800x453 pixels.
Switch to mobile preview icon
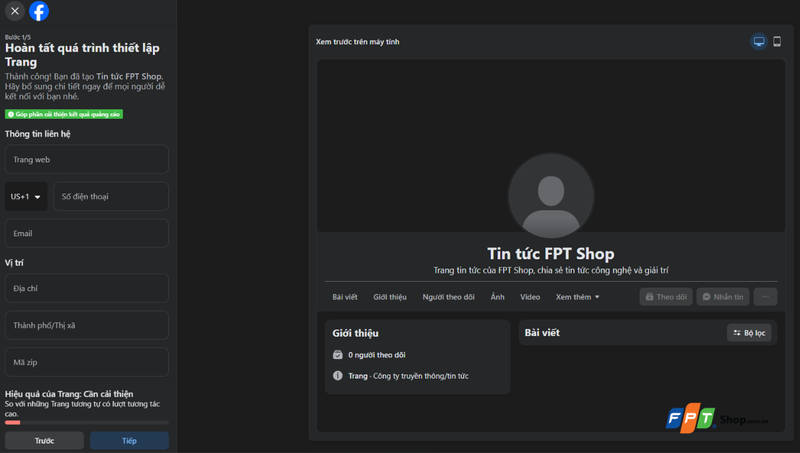(x=777, y=41)
